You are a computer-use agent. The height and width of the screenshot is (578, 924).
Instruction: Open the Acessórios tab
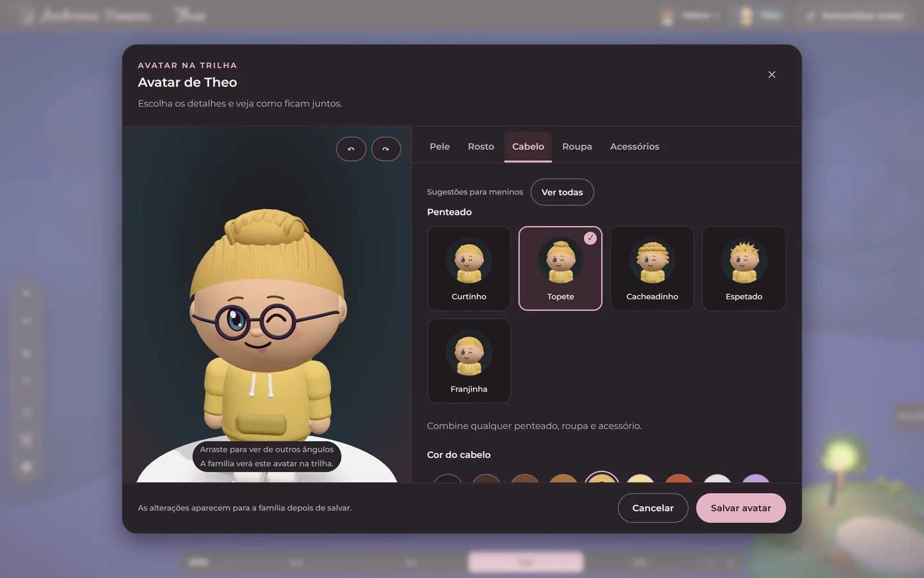click(x=635, y=146)
